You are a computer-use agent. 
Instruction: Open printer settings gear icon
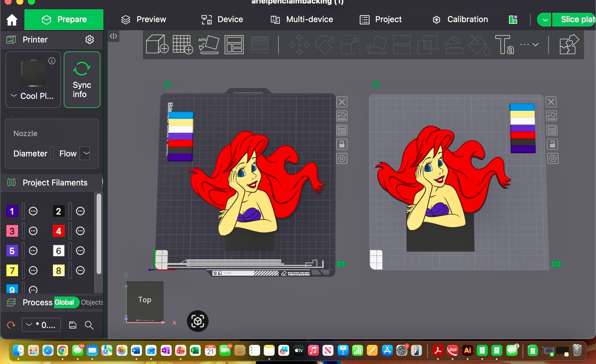tap(89, 39)
